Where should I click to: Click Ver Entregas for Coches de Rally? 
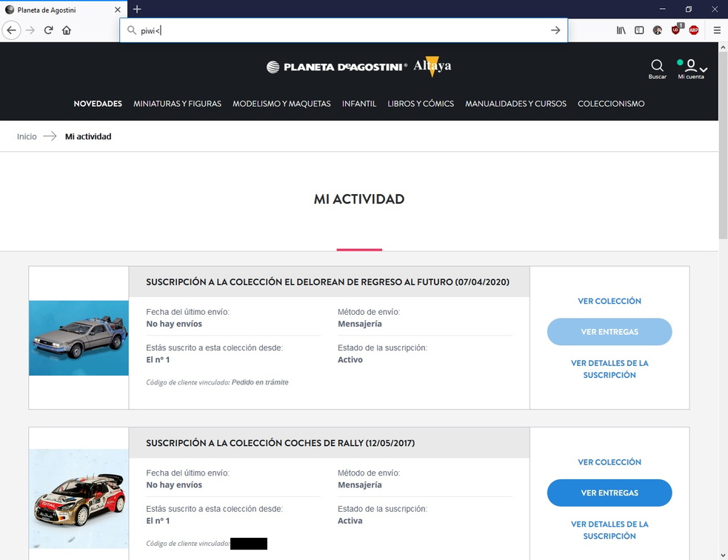pos(610,493)
